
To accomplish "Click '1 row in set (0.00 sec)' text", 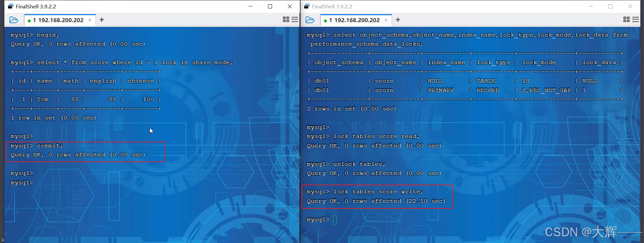I will click(53, 118).
